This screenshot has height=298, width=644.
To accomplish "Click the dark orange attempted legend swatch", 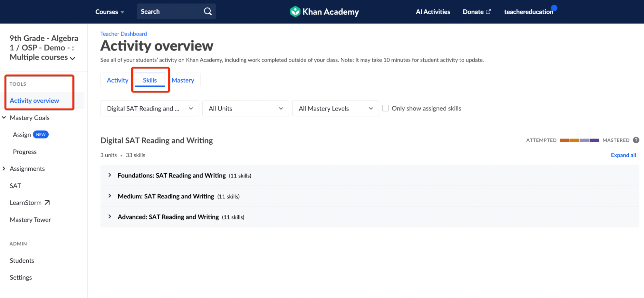I will (x=565, y=140).
